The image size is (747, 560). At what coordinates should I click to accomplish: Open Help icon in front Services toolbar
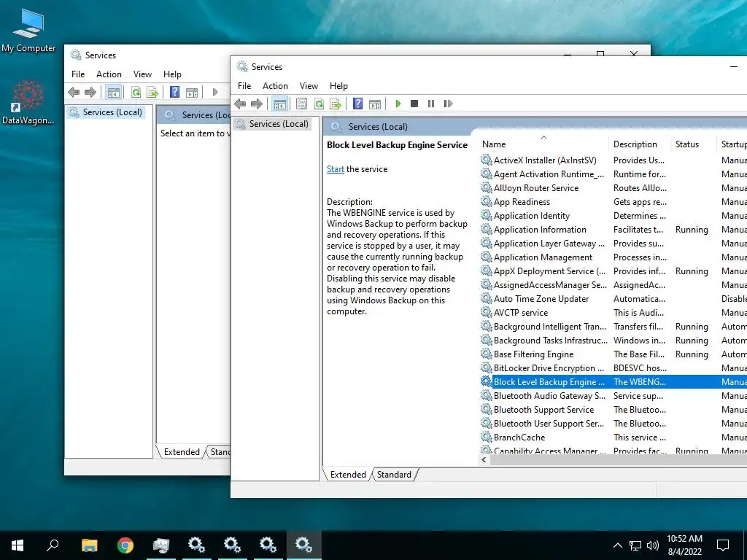click(357, 104)
